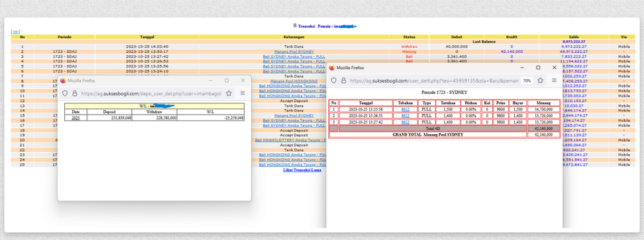Click the padlock icon in the depo_user_det window
The width and height of the screenshot is (644, 240).
[74, 93]
